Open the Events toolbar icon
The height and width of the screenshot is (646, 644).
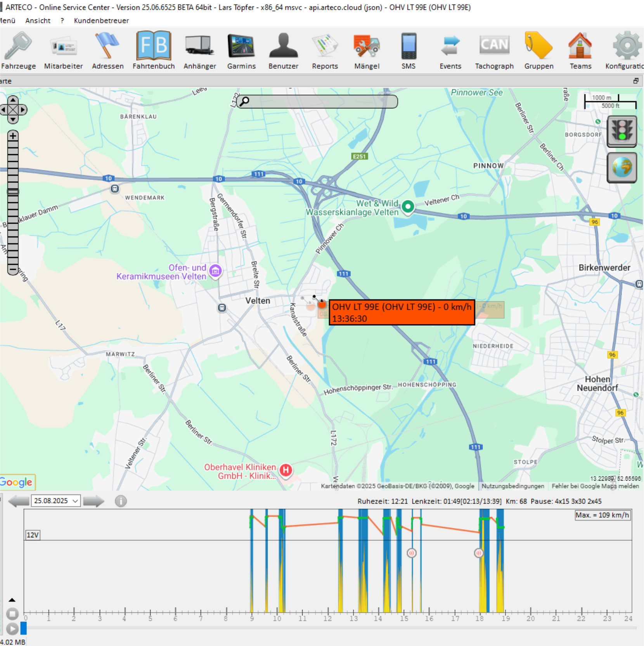click(x=450, y=49)
